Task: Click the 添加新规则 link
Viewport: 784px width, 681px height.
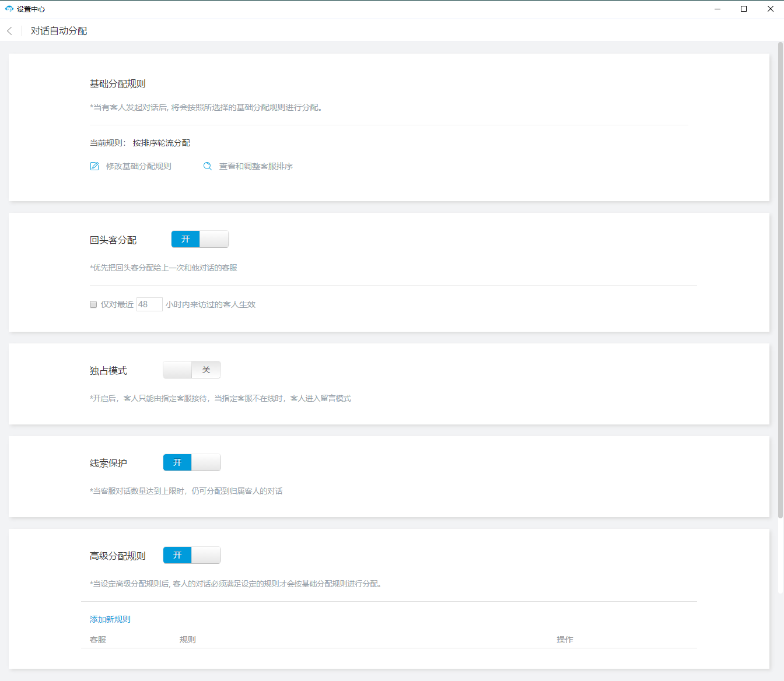Action: pyautogui.click(x=110, y=619)
